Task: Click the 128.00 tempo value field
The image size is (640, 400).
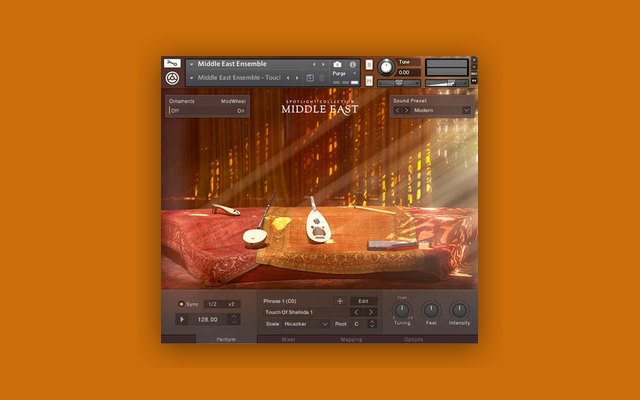Action: [x=208, y=320]
